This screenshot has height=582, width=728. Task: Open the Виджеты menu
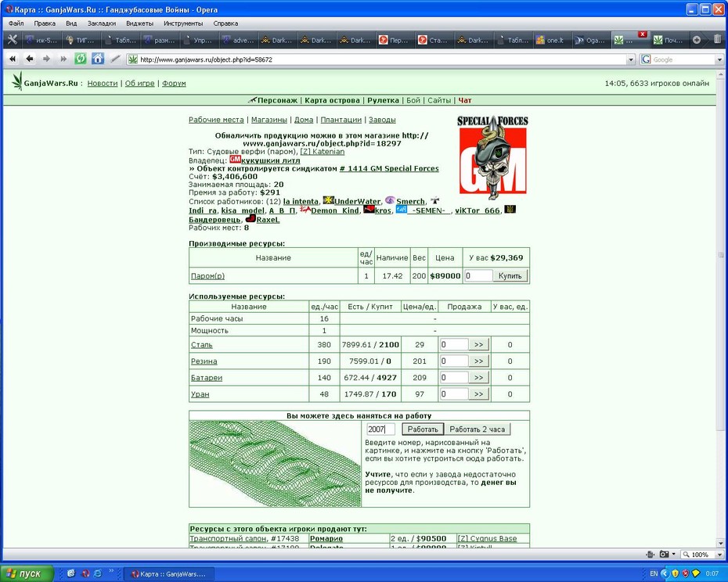point(139,23)
